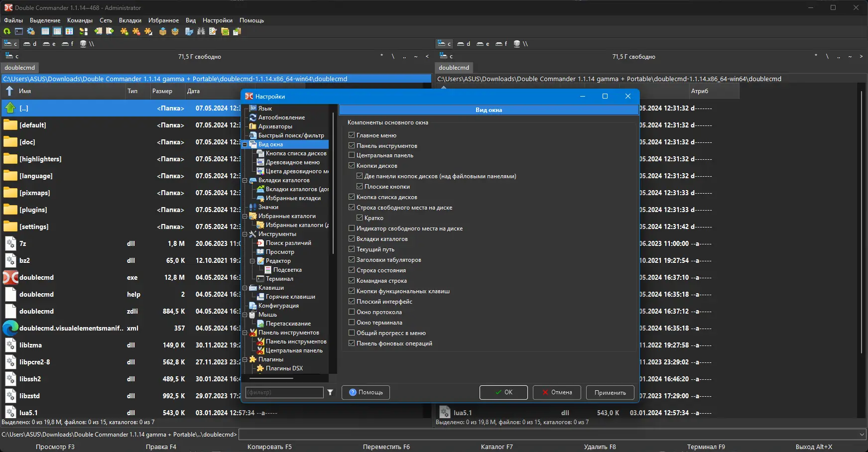Click the pack files box icon

click(x=163, y=31)
